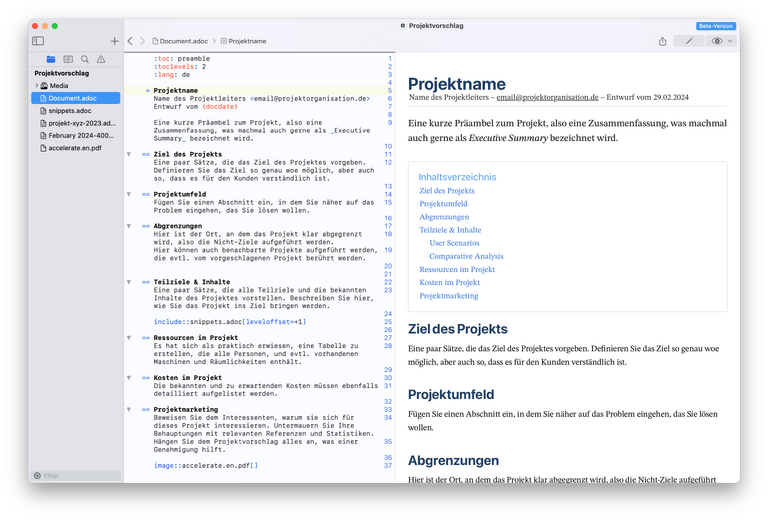Click the plus button to add file
This screenshot has width=768, height=520.
coord(114,41)
